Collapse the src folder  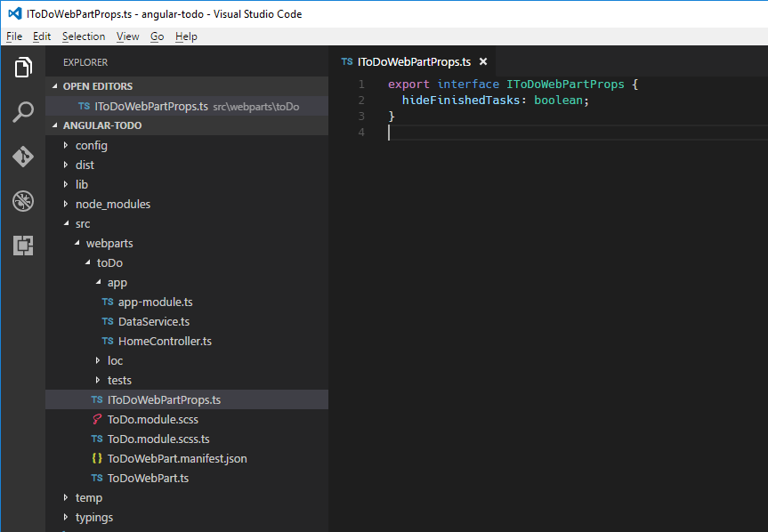pos(66,223)
